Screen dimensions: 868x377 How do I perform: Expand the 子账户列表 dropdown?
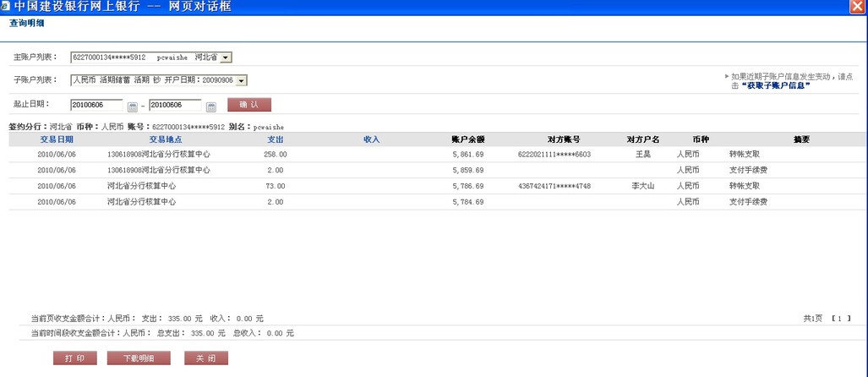pos(242,80)
